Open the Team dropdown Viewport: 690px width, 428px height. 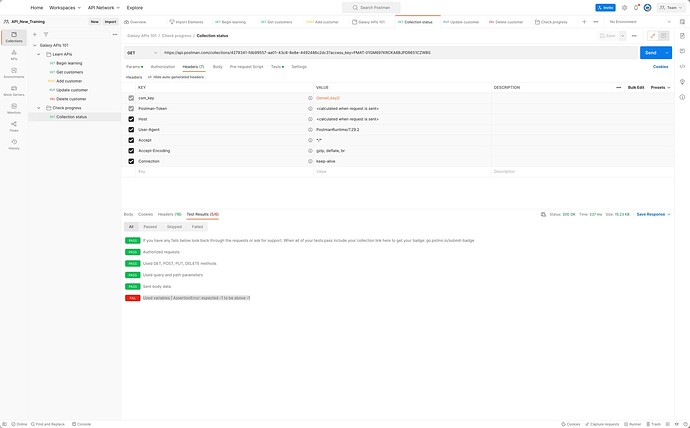tap(672, 7)
